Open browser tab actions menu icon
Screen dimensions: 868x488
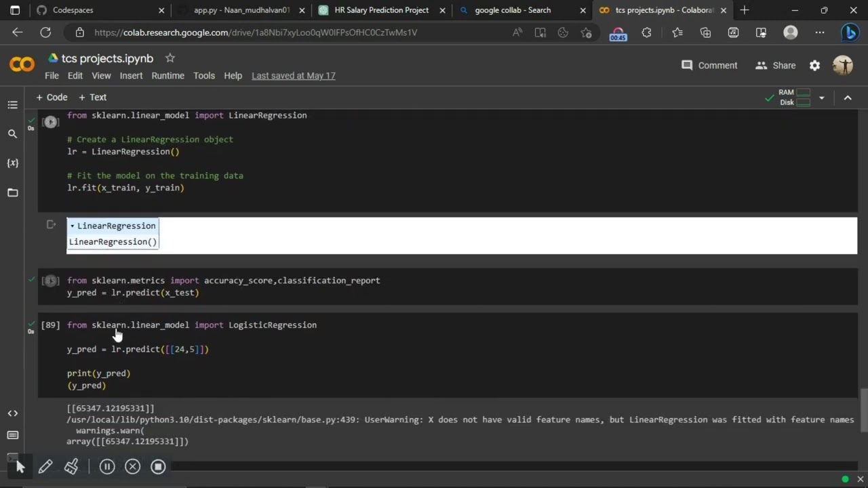[x=15, y=10]
